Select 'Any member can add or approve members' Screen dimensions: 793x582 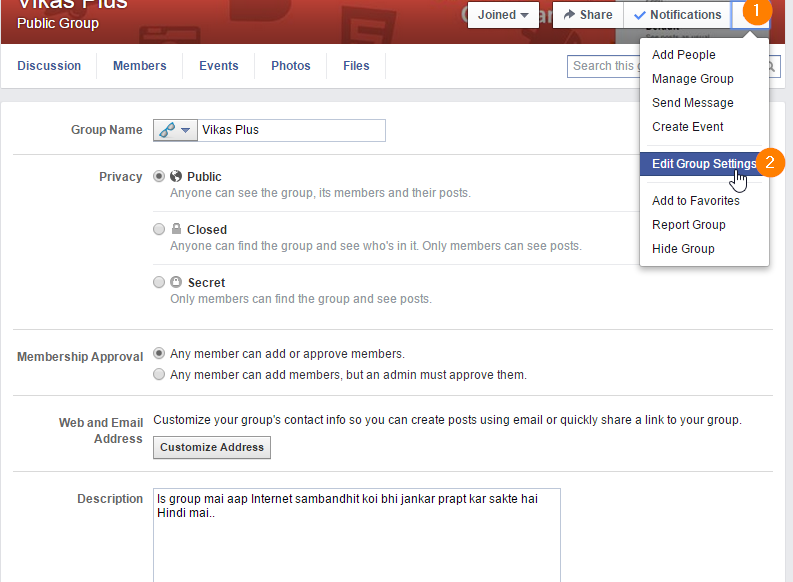coord(159,353)
